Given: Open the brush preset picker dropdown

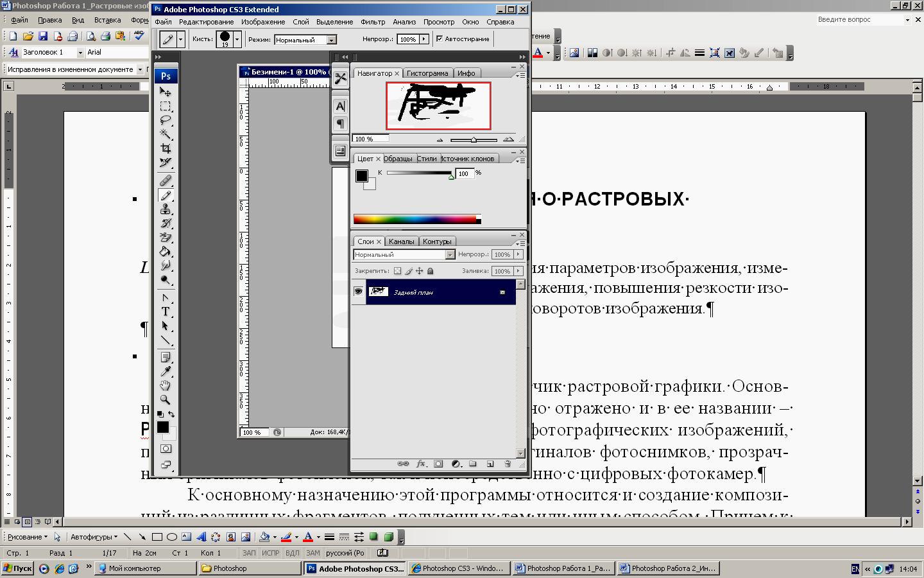Looking at the screenshot, I should coord(237,39).
